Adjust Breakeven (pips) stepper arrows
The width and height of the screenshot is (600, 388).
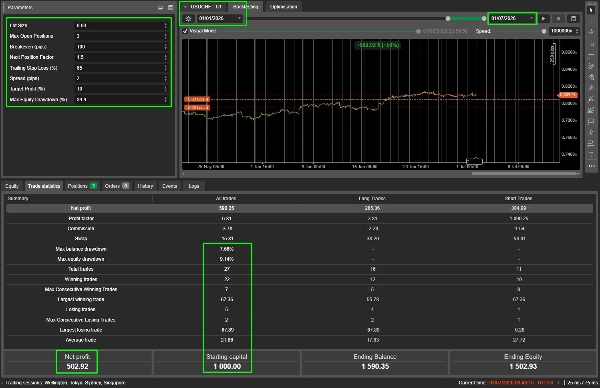[165, 47]
